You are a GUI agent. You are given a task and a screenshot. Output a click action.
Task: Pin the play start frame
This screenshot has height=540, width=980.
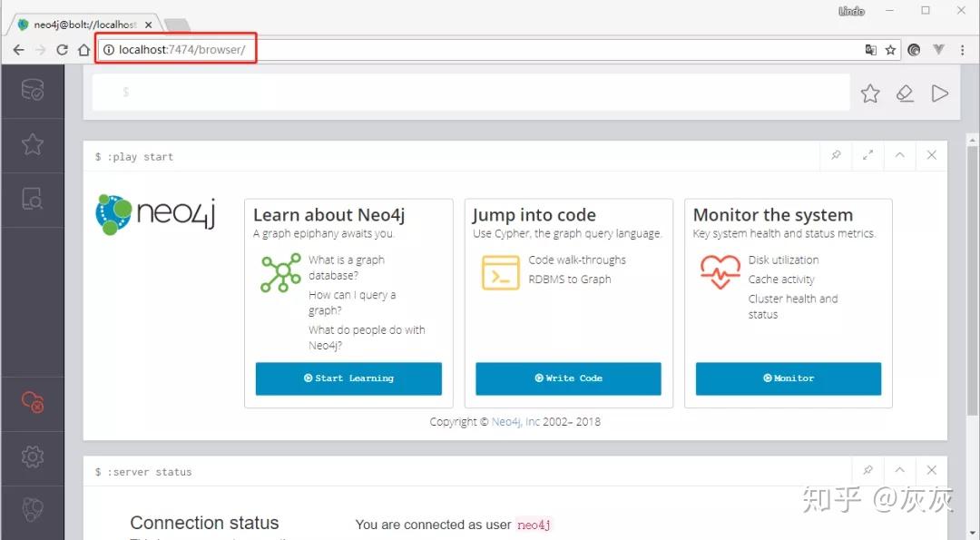point(835,155)
